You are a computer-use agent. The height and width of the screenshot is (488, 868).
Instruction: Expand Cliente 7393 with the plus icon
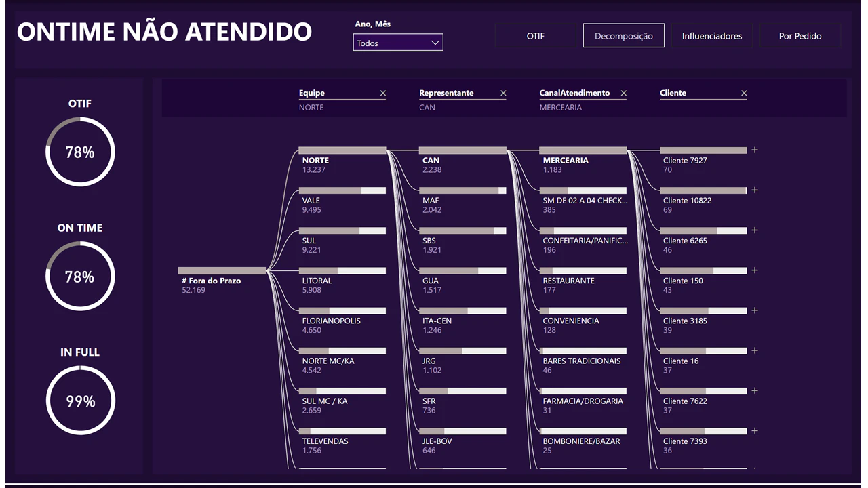coord(755,430)
